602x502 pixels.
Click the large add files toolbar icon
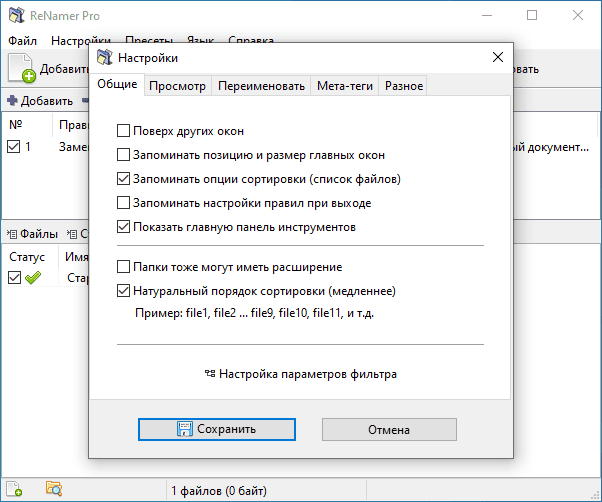click(x=22, y=68)
